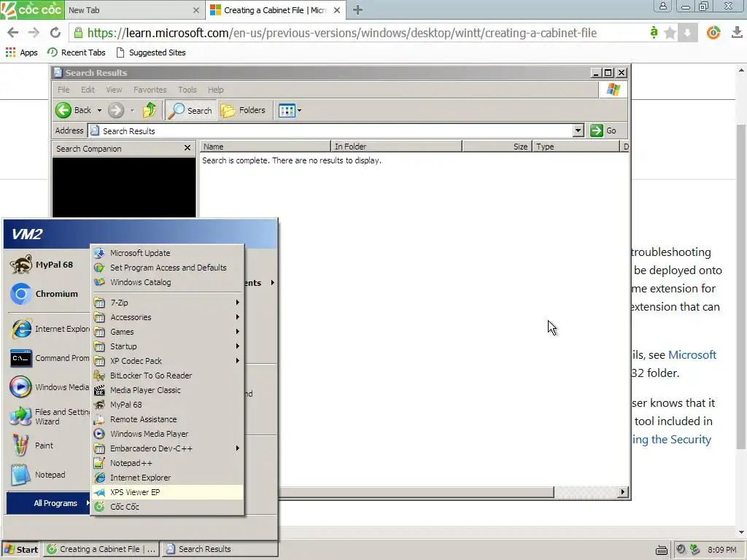747x560 pixels.
Task: Open Tools menu in Search Results
Action: coord(187,90)
